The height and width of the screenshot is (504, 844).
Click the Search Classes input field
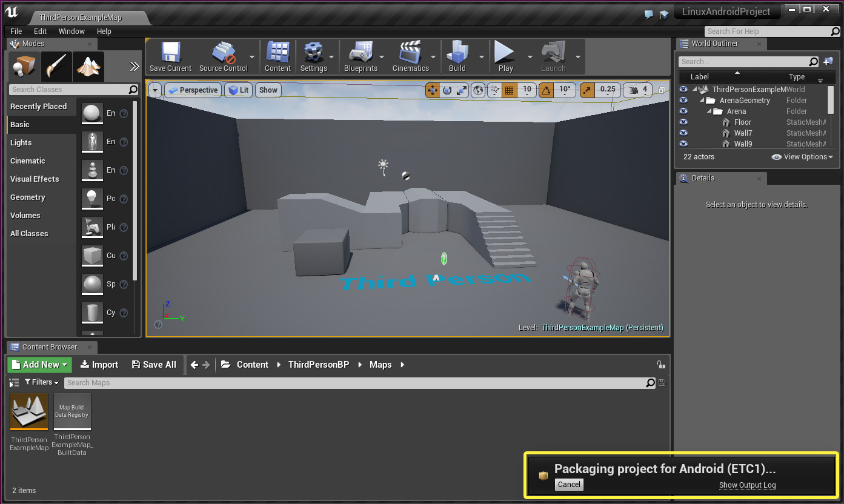tap(68, 90)
